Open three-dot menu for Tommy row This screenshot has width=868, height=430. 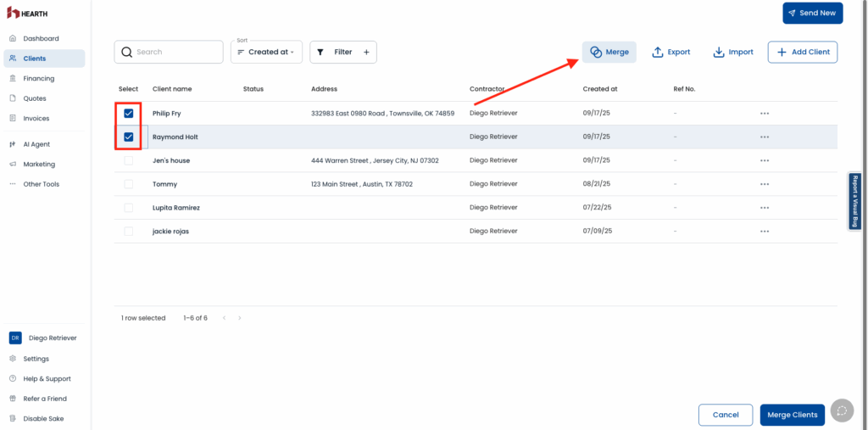click(x=764, y=184)
